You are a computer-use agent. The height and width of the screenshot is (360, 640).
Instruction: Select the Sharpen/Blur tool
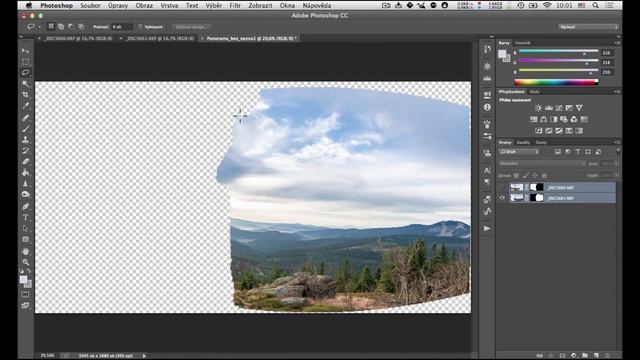click(x=26, y=184)
